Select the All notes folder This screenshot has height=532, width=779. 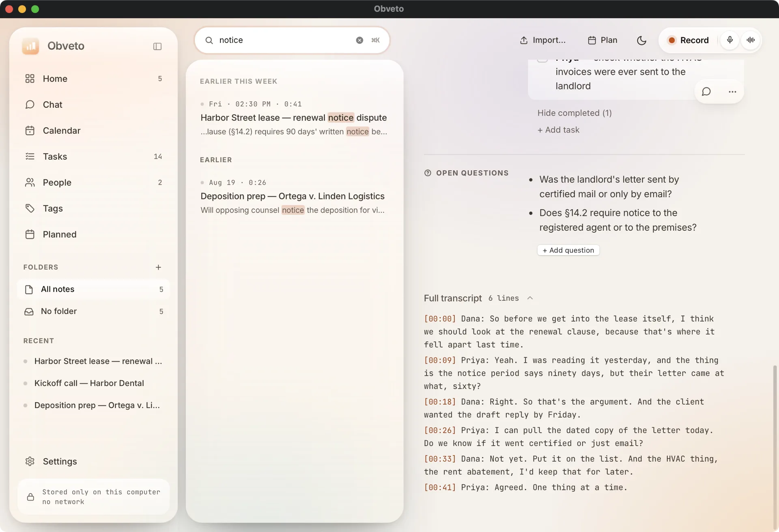coord(93,289)
